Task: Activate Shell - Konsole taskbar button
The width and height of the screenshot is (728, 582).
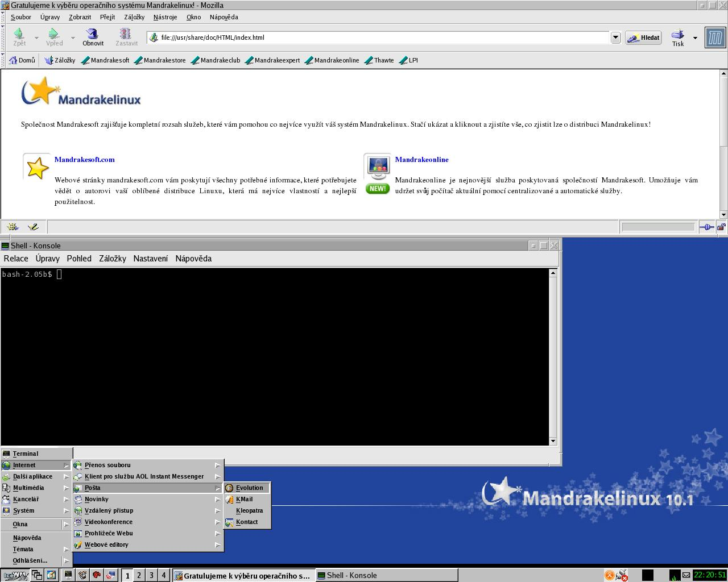Action: click(x=386, y=575)
